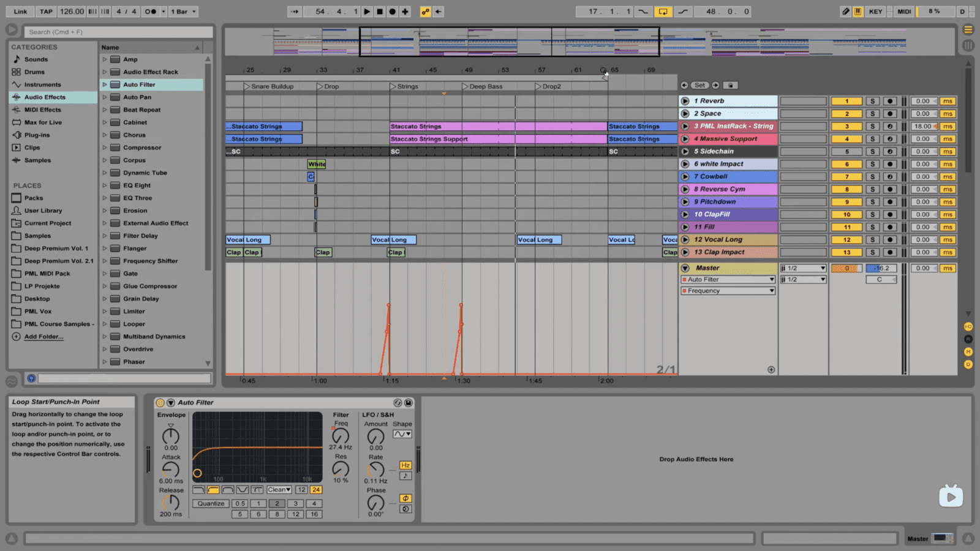Screen dimensions: 980x551
Task: Open the User Library place
Action: pos(43,211)
